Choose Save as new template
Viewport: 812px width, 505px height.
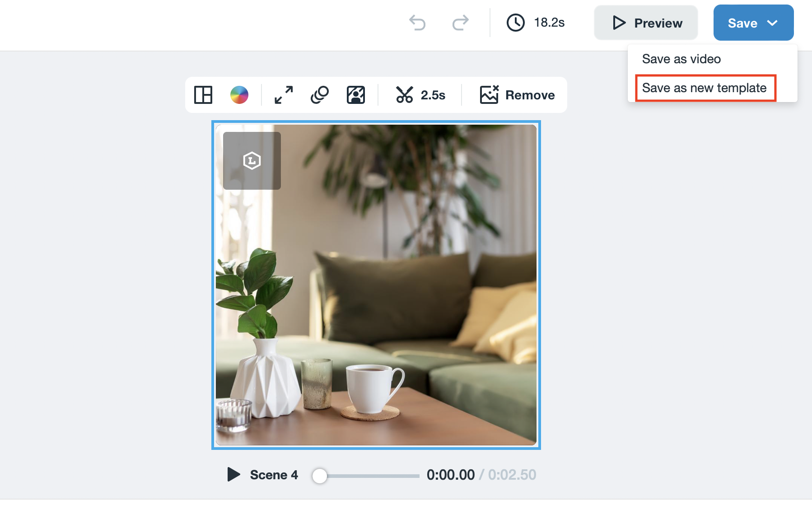click(705, 88)
